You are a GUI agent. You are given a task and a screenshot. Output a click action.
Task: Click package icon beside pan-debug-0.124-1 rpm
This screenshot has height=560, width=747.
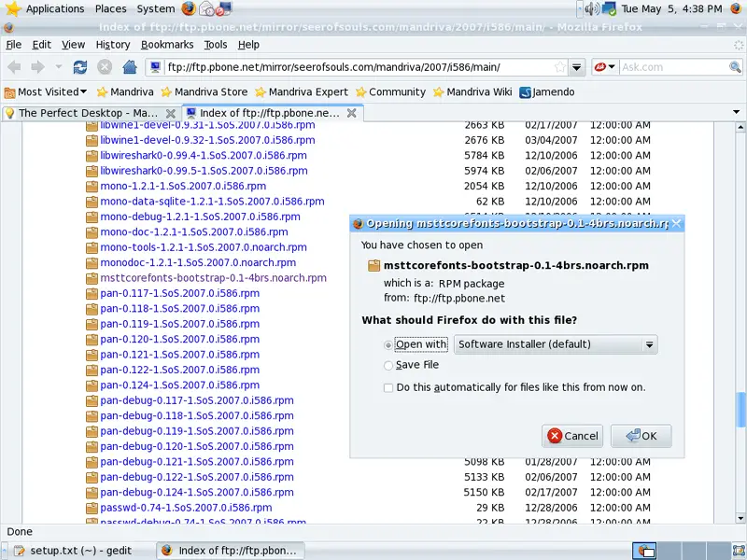click(x=92, y=493)
